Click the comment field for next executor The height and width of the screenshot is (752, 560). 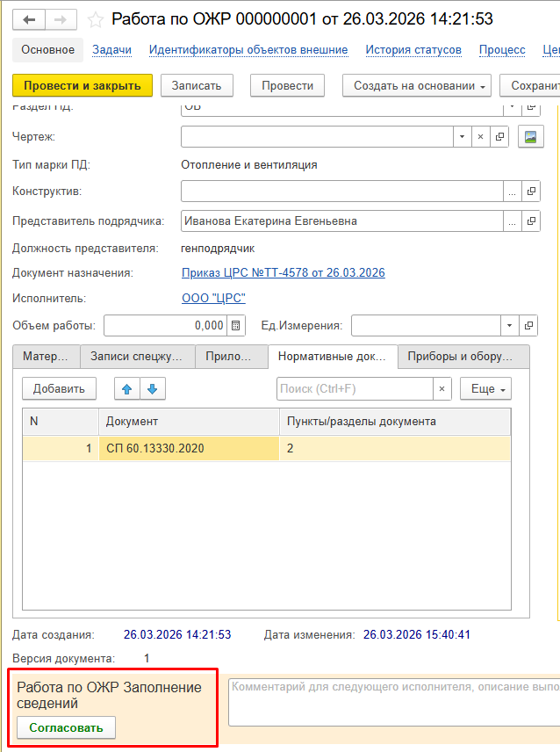tap(393, 701)
